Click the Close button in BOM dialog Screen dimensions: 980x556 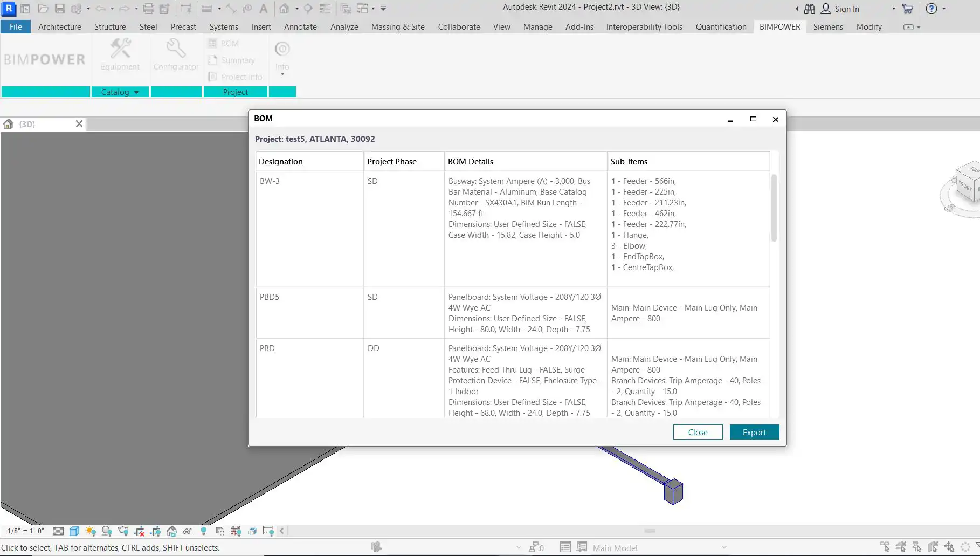tap(698, 432)
